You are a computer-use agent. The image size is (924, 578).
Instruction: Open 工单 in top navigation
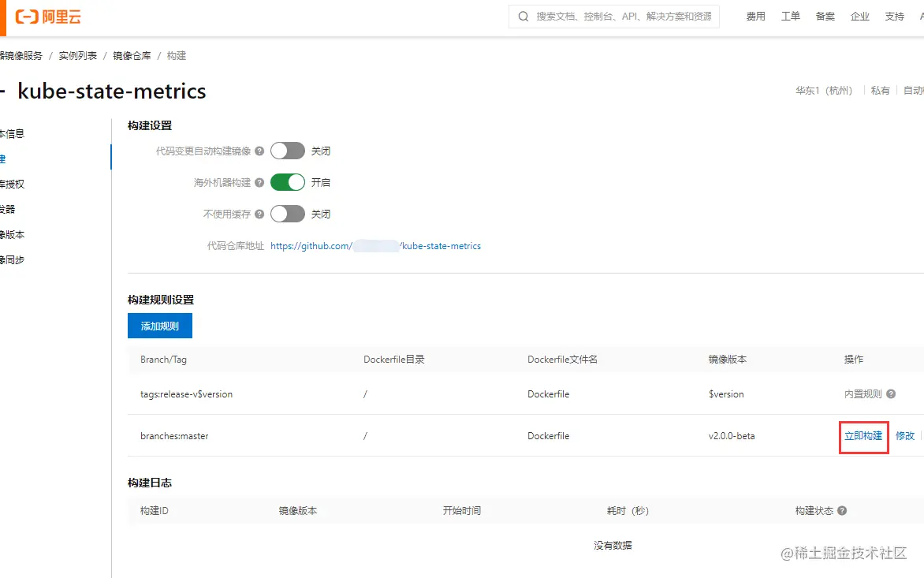tap(790, 17)
